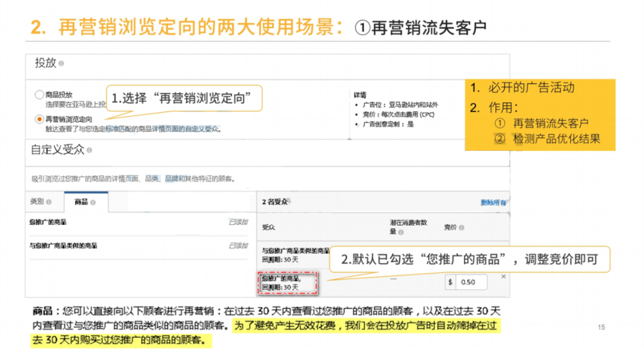Select the 商品投放 radio button

pos(38,95)
